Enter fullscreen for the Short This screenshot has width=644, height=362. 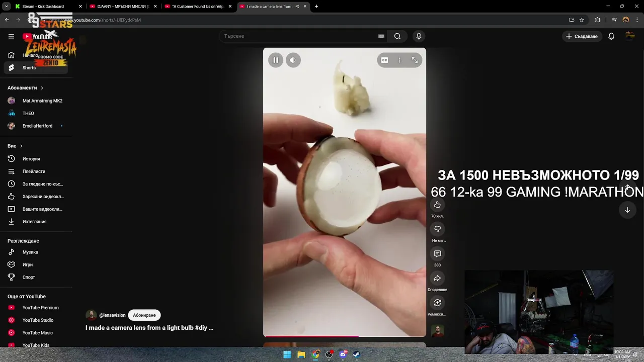click(415, 60)
